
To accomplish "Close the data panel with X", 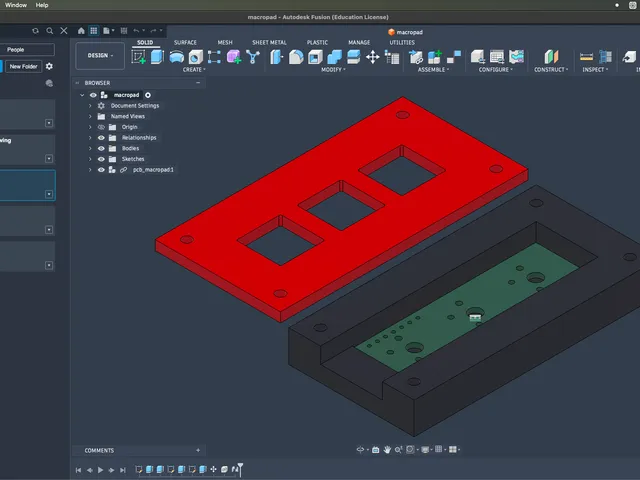I will [64, 31].
